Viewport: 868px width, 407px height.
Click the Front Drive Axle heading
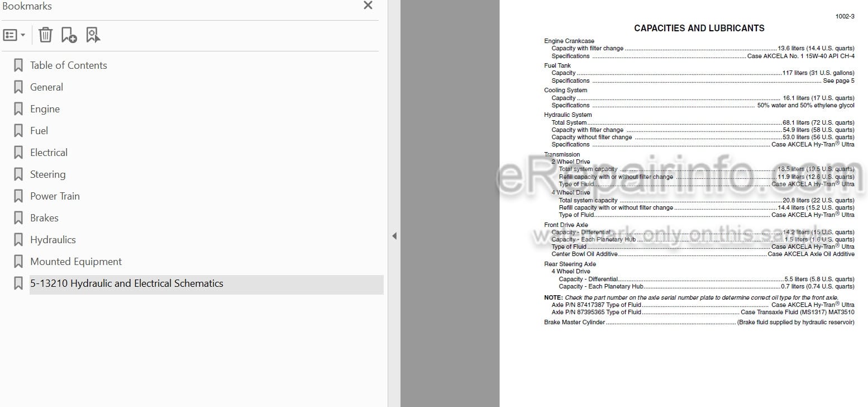pyautogui.click(x=566, y=225)
